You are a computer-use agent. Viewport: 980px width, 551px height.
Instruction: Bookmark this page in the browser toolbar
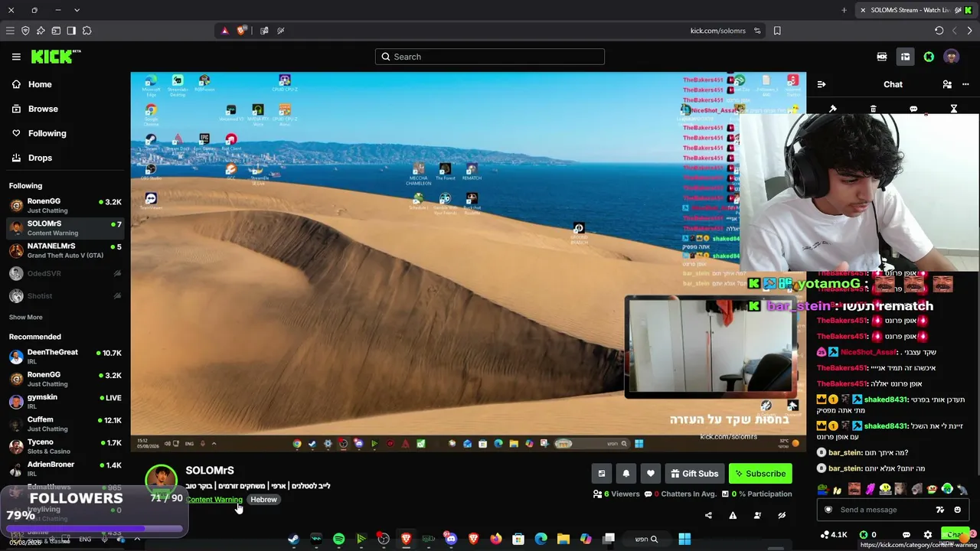pyautogui.click(x=777, y=31)
